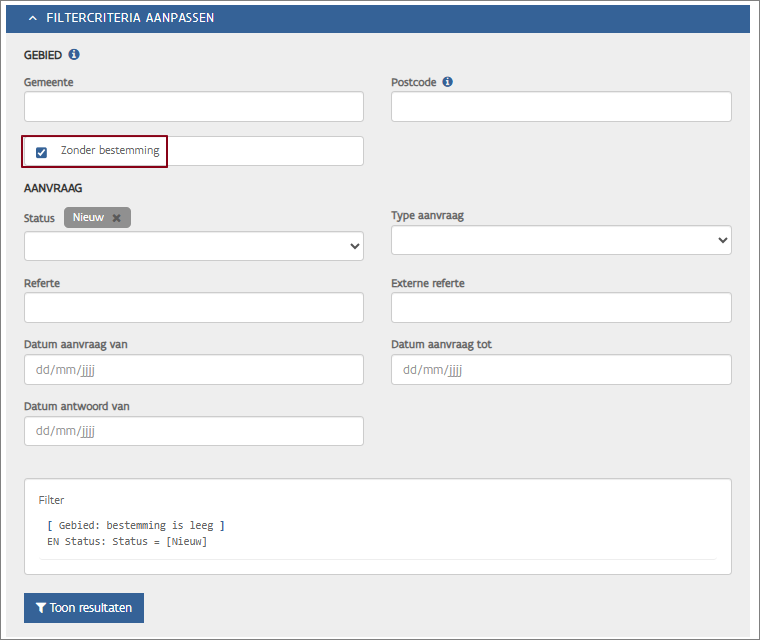This screenshot has width=760, height=640.
Task: Open the Status dropdown
Action: coord(193,246)
